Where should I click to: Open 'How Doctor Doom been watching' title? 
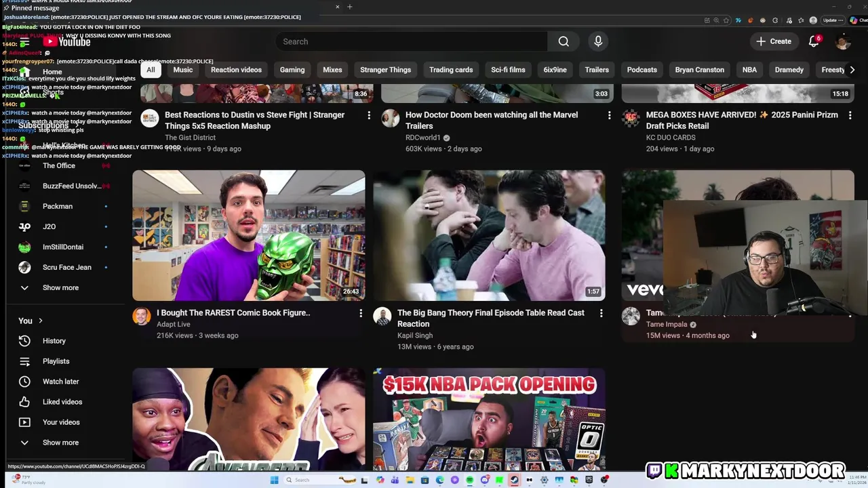tap(492, 120)
